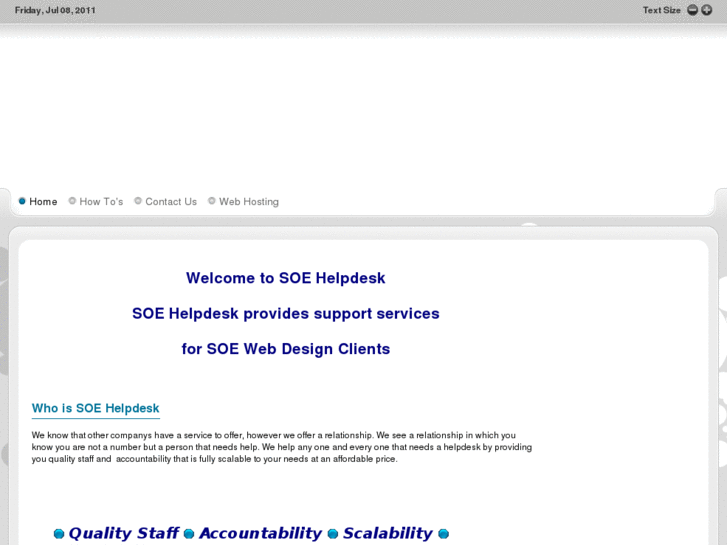
Task: Click the date Friday, Jul 08, 2011
Action: pos(55,10)
